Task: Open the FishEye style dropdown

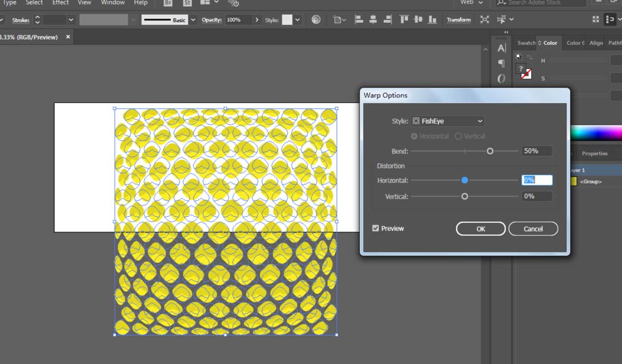Action: point(448,121)
